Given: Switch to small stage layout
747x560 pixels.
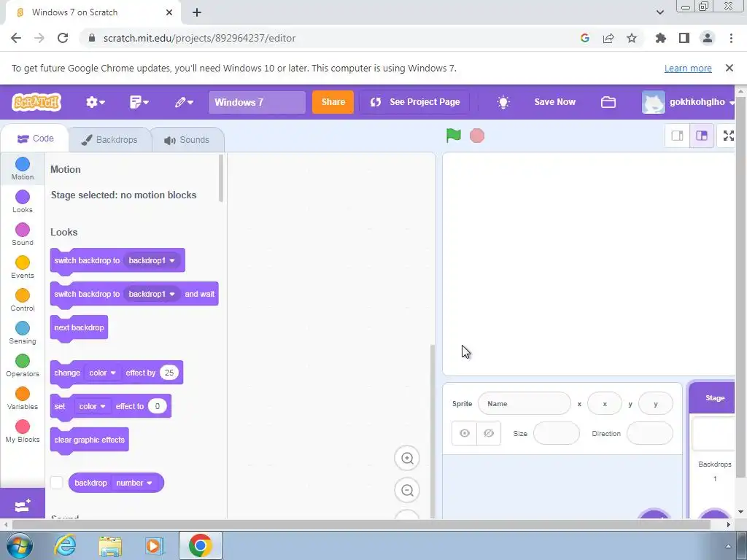Looking at the screenshot, I should (677, 136).
